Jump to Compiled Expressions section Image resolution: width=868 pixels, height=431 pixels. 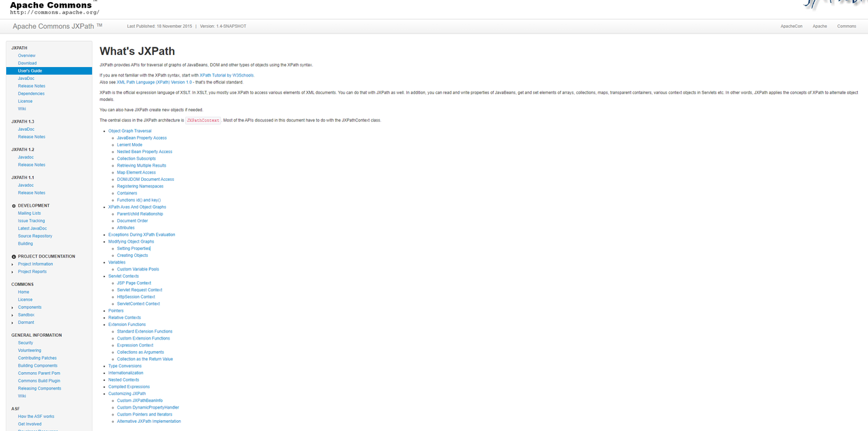tap(129, 387)
